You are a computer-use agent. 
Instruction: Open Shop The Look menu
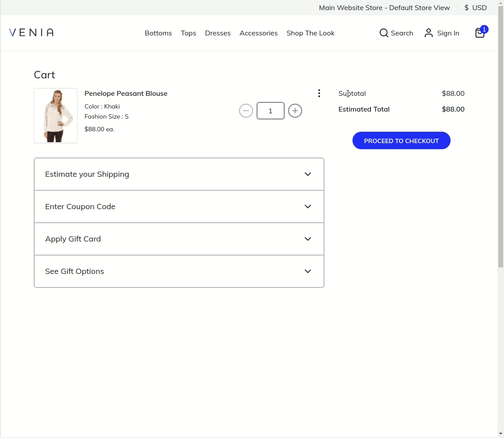click(310, 33)
